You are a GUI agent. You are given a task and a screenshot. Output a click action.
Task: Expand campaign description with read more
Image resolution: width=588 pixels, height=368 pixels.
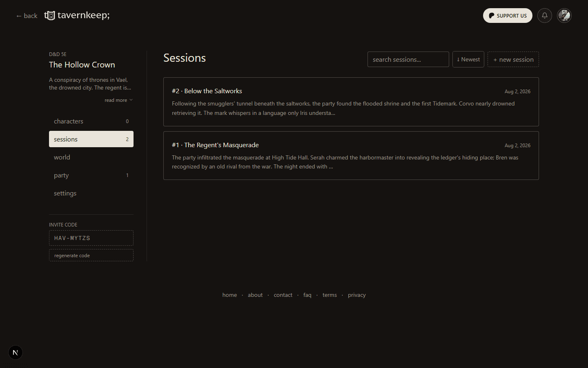coord(118,100)
